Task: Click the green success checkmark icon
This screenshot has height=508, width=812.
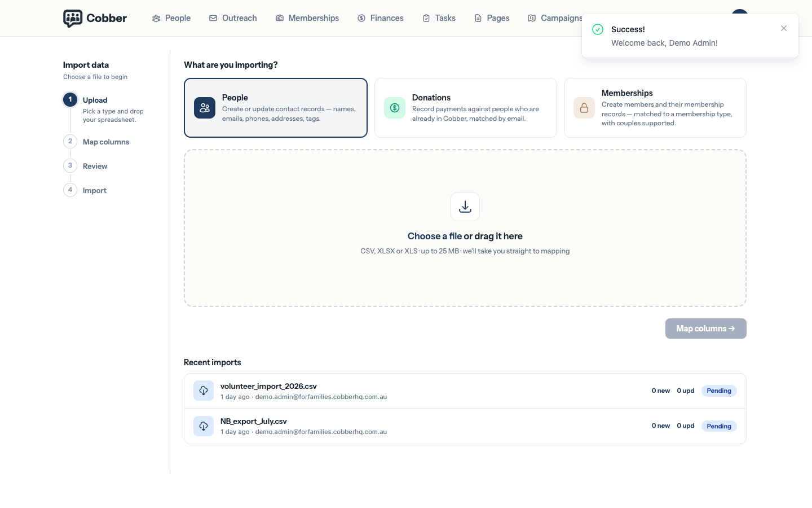Action: pyautogui.click(x=598, y=29)
